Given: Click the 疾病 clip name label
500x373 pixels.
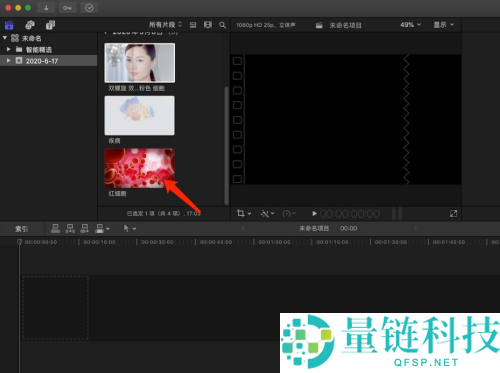Looking at the screenshot, I should coord(114,141).
